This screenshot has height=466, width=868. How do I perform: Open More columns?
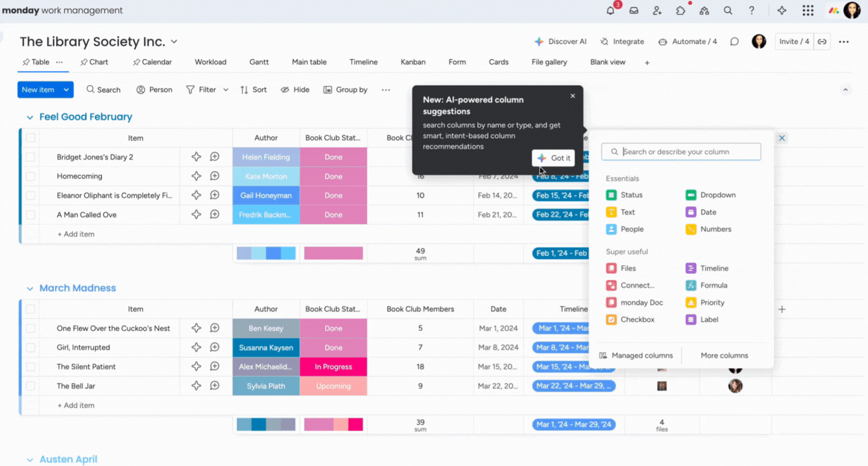pos(724,356)
